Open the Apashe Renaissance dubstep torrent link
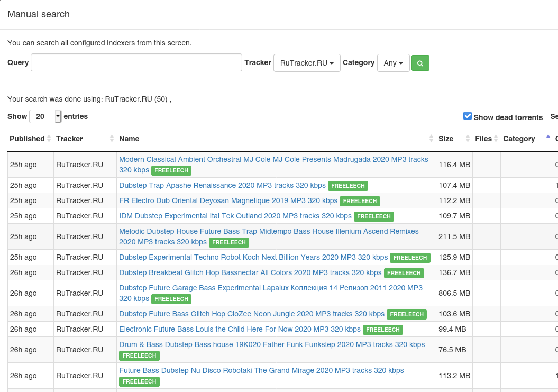The image size is (558, 392). tap(222, 185)
